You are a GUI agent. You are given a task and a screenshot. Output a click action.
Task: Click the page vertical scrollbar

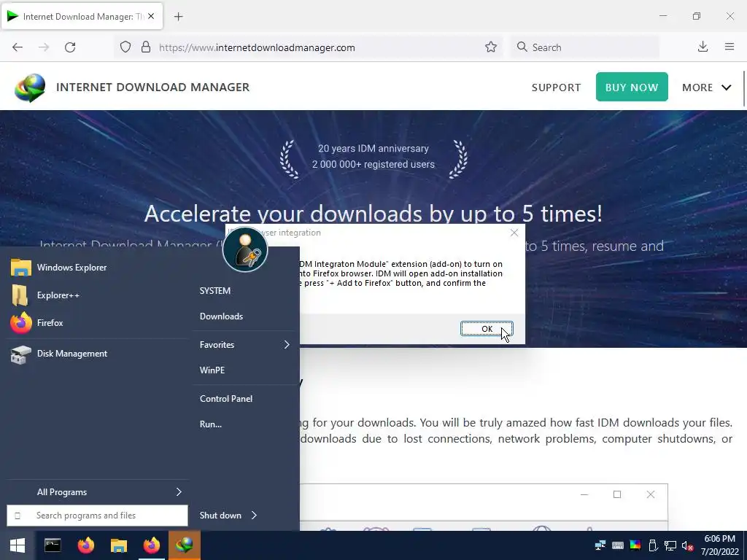pos(744,88)
